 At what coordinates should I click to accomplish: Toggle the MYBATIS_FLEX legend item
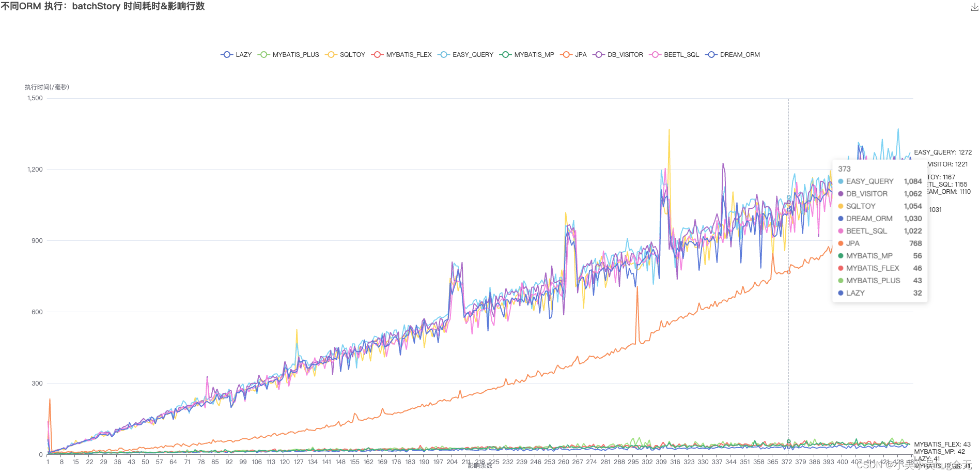tap(401, 55)
